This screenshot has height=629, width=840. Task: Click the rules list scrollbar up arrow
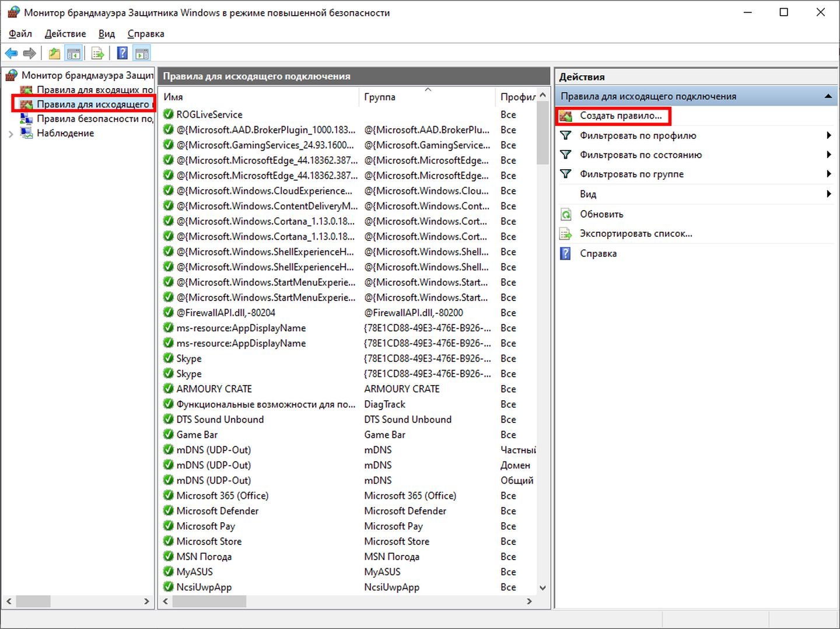point(543,95)
